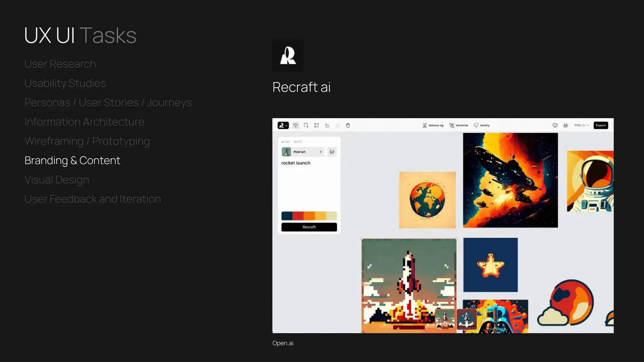The width and height of the screenshot is (644, 362).
Task: Select the lasso selection tool
Action: (306, 125)
